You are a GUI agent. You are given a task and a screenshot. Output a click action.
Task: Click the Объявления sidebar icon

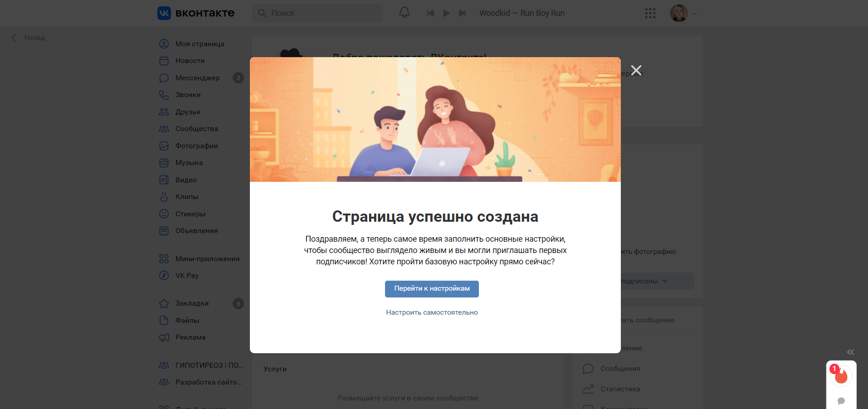tap(164, 231)
